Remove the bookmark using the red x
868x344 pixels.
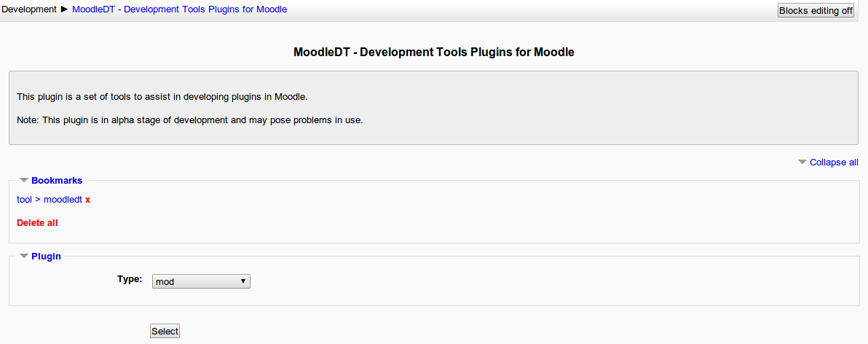[x=87, y=199]
